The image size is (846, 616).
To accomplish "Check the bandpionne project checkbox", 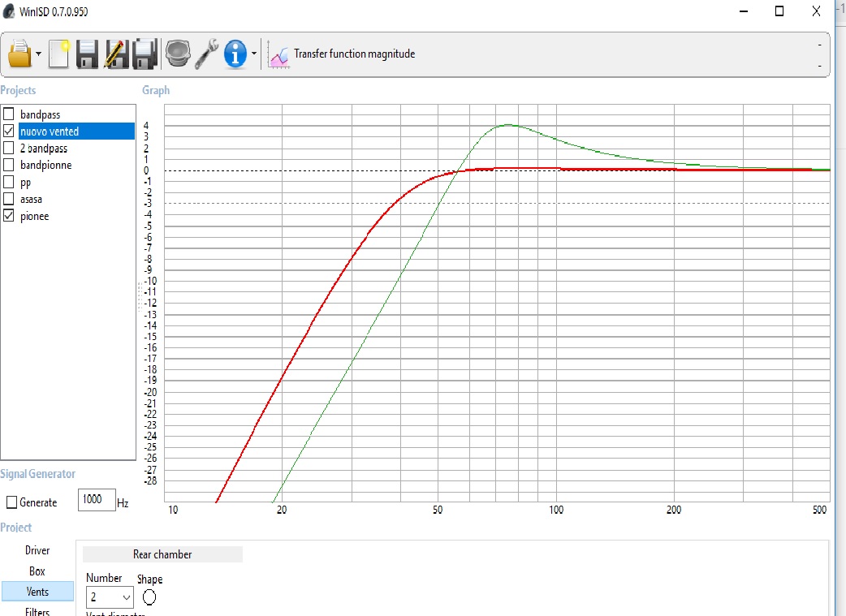I will 9,165.
